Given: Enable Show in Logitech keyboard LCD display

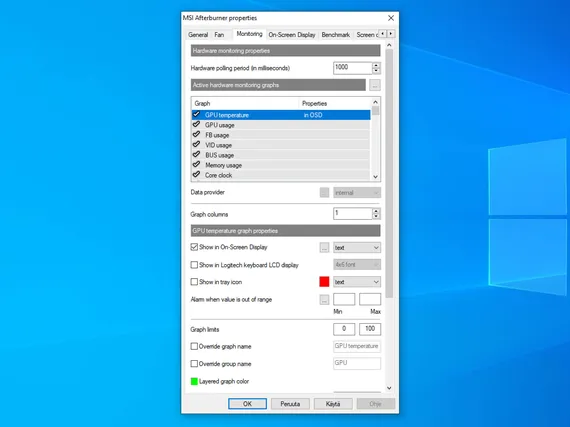Looking at the screenshot, I should 194,265.
